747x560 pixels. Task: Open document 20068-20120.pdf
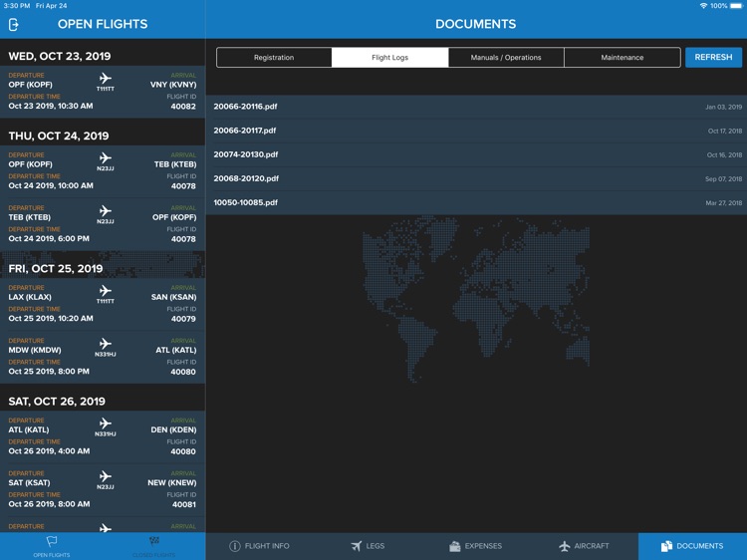coord(476,178)
